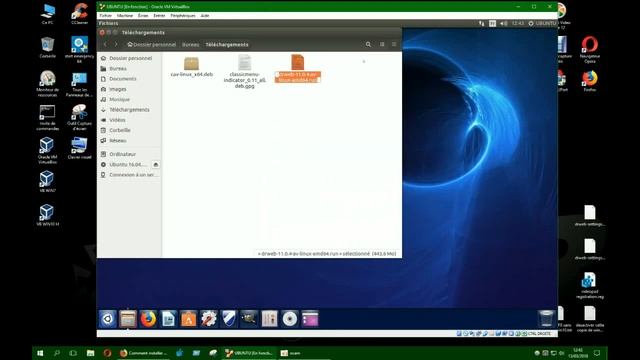Image resolution: width=640 pixels, height=360 pixels.
Task: Open LibreOffice Writer from the dock
Action: pos(168,319)
